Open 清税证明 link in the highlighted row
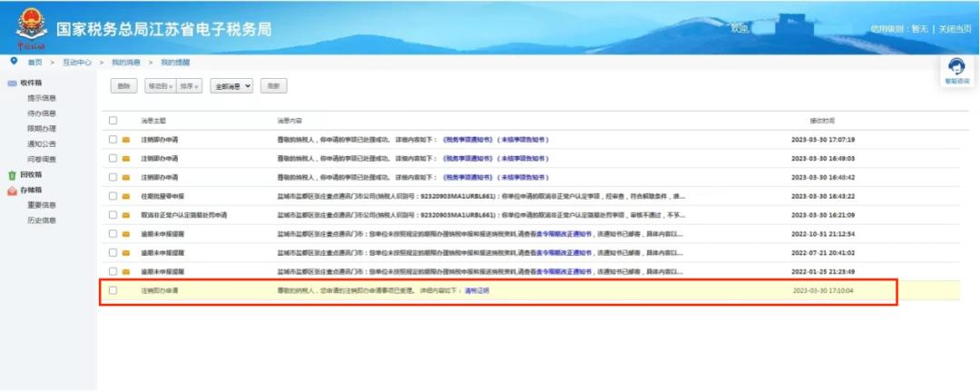The height and width of the screenshot is (391, 980). 477,290
